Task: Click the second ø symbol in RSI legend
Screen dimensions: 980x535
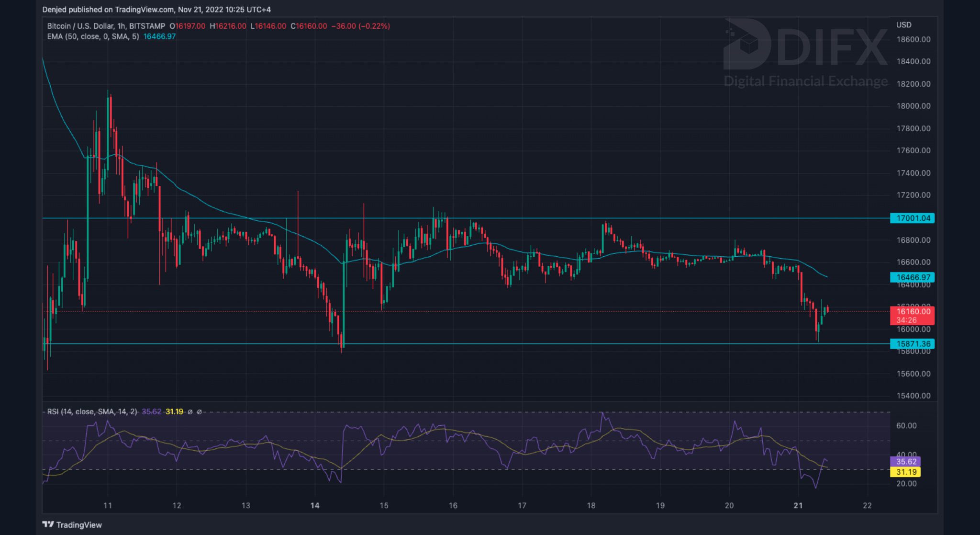Action: pos(200,412)
